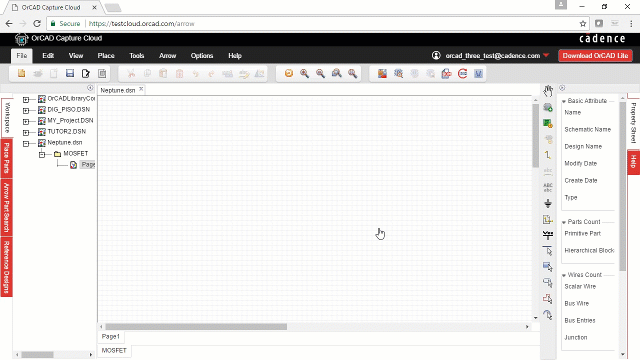
Task: Expand the DIG_PISO.DSN tree node
Action: coord(26,110)
